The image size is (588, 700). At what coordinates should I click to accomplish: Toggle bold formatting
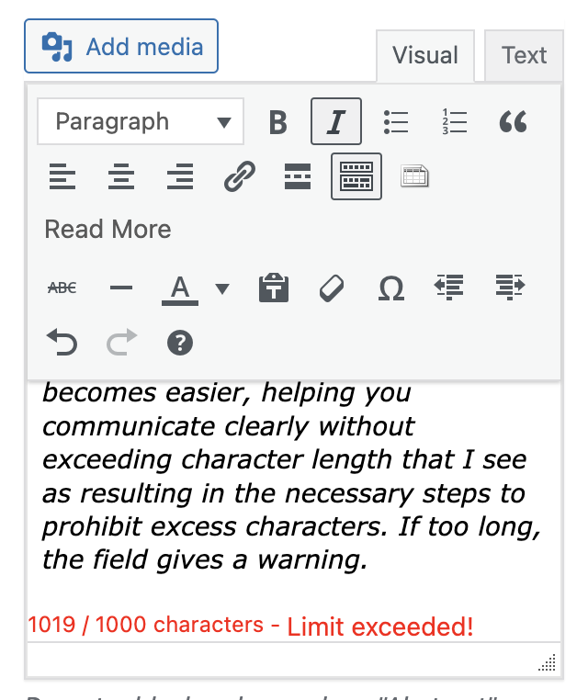[x=277, y=122]
